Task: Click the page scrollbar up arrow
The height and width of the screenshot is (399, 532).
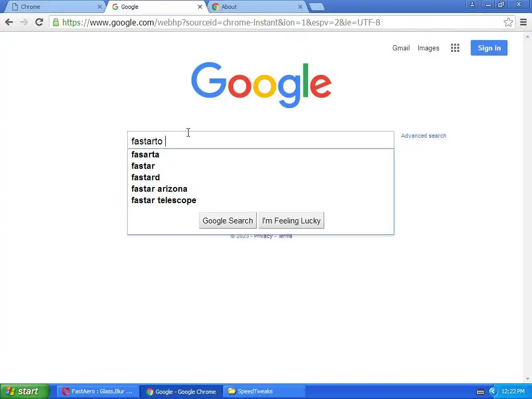Action: tap(528, 36)
